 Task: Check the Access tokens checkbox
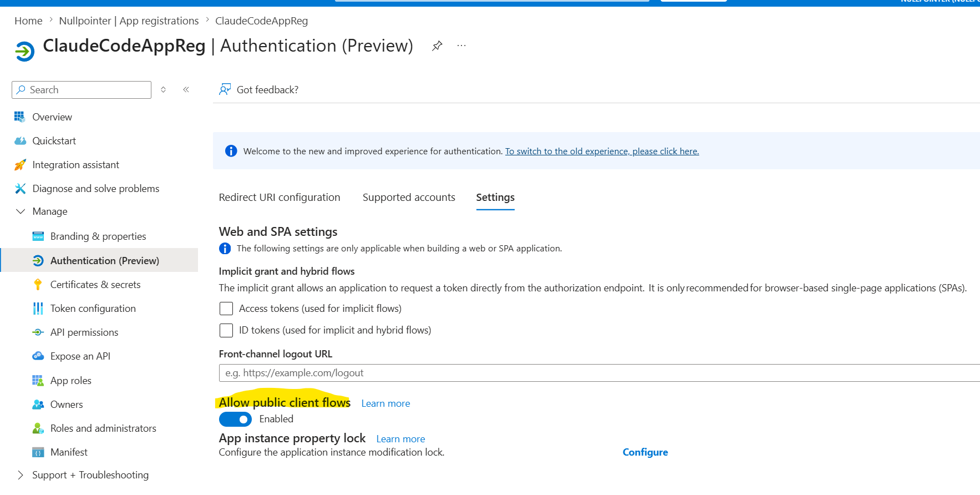point(226,309)
